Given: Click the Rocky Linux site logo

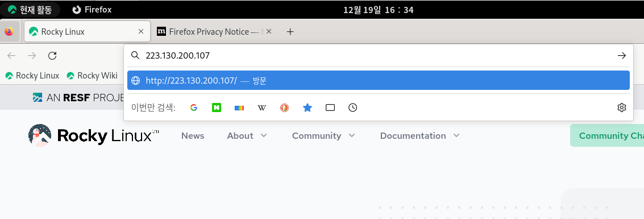Looking at the screenshot, I should [x=94, y=135].
